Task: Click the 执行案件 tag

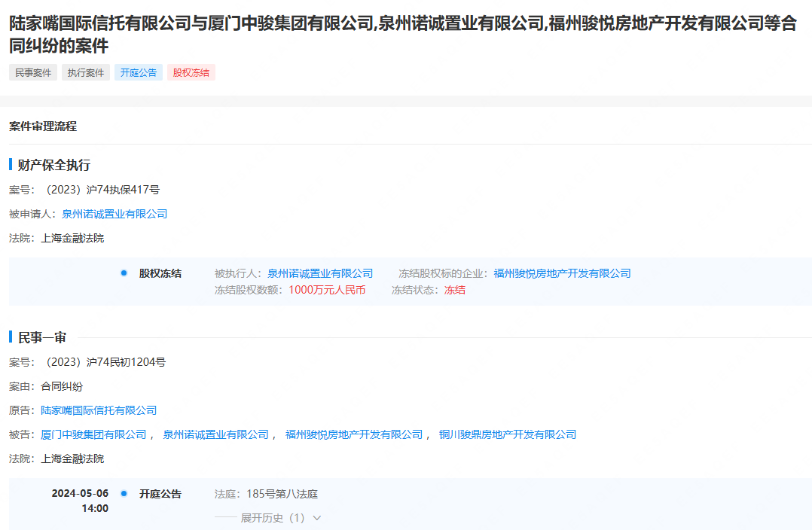Action: coord(86,72)
